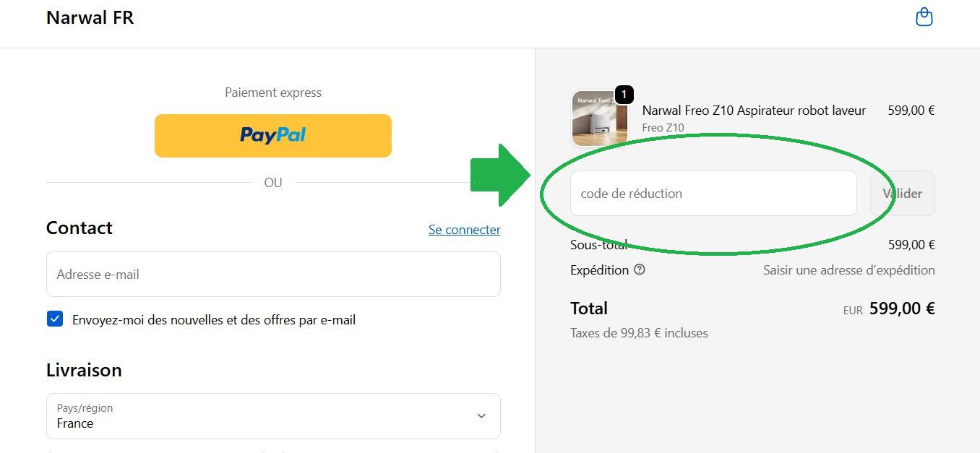980x453 pixels.
Task: Click the quantity badge on product image
Action: 624,95
